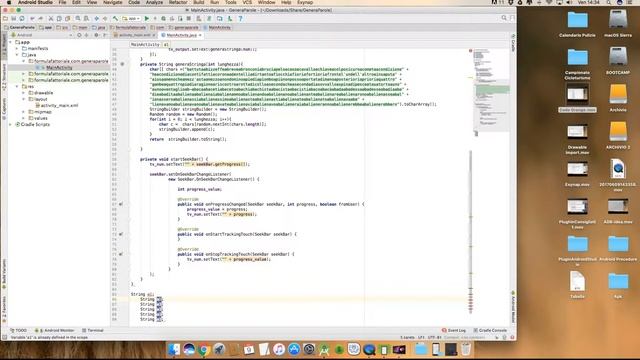
Task: Collapse the app module tree node
Action: pyautogui.click(x=11, y=42)
